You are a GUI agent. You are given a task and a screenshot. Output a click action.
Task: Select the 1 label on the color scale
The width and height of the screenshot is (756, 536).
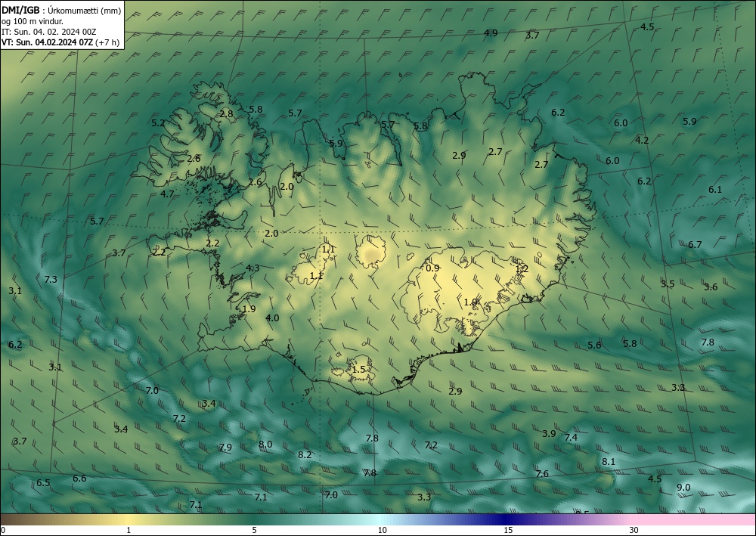tap(129, 531)
